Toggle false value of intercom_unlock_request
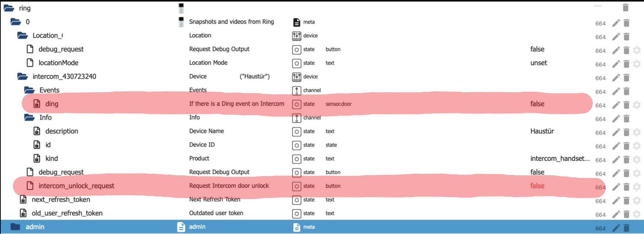The height and width of the screenshot is (234, 644). point(537,186)
